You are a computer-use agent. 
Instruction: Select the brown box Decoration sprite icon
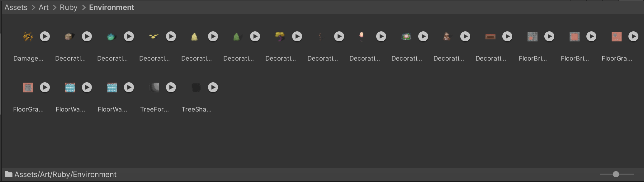pyautogui.click(x=69, y=37)
